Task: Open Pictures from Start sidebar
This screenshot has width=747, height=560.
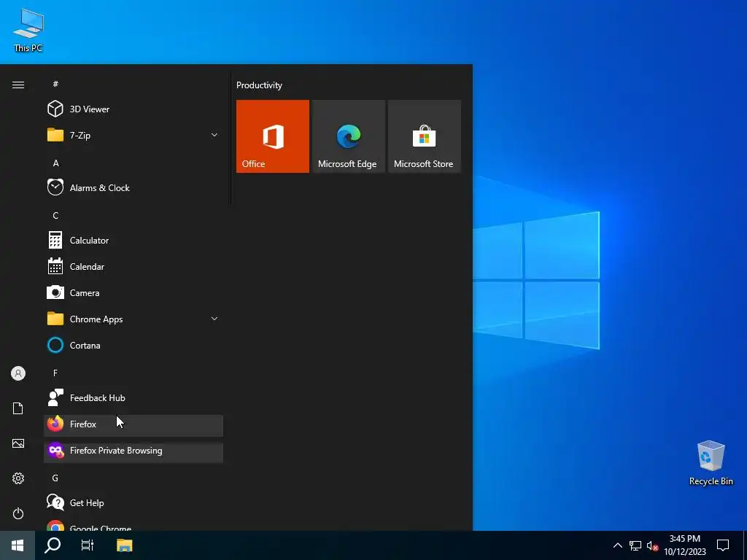Action: (x=18, y=443)
